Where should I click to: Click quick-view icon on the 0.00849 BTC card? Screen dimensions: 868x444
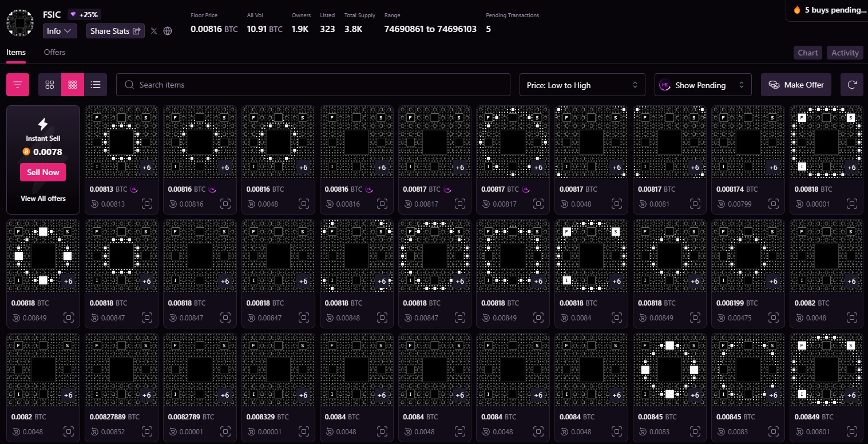(x=851, y=432)
